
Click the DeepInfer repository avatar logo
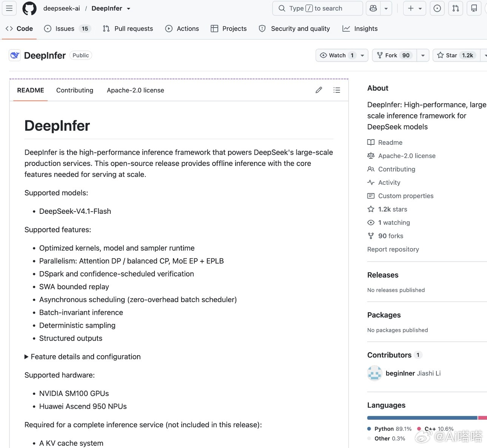point(15,55)
